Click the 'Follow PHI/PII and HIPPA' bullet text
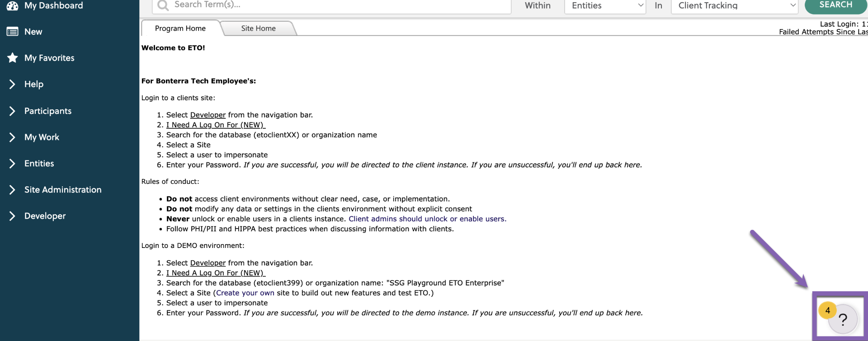Image resolution: width=868 pixels, height=341 pixels. (x=310, y=229)
